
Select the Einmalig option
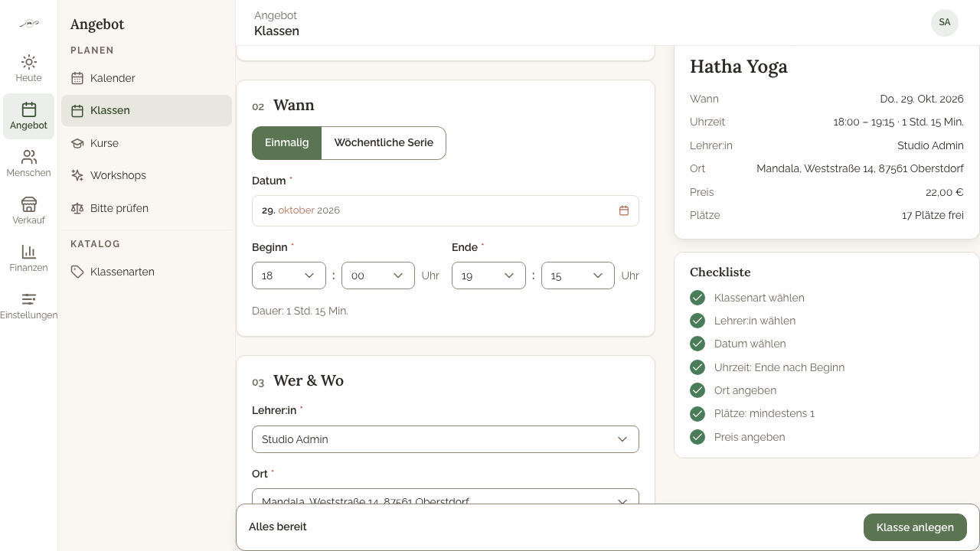pyautogui.click(x=287, y=143)
